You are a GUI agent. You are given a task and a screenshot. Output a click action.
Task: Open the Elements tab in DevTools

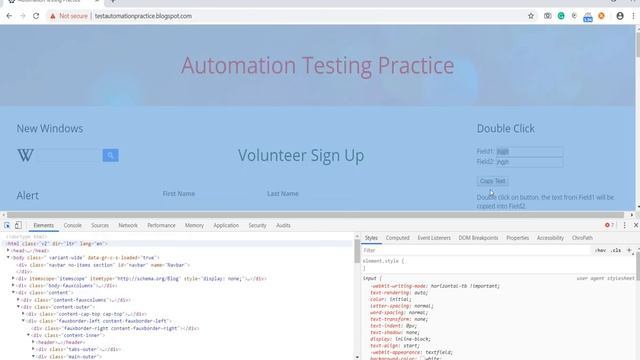click(x=43, y=225)
